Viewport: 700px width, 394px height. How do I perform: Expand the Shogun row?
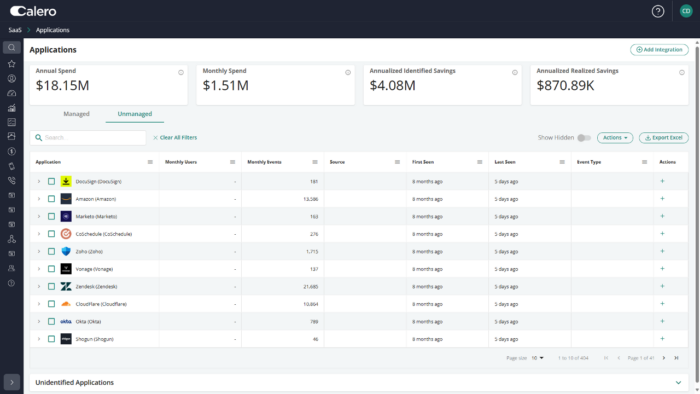[39, 339]
